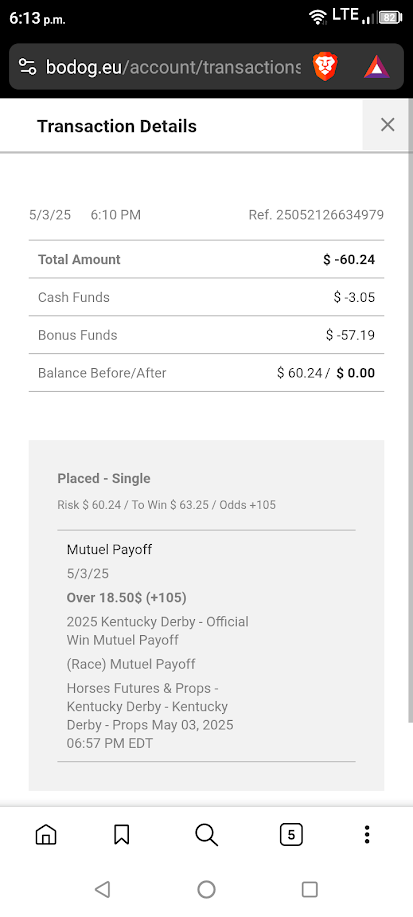Go to browser home page
The width and height of the screenshot is (413, 917).
point(46,835)
